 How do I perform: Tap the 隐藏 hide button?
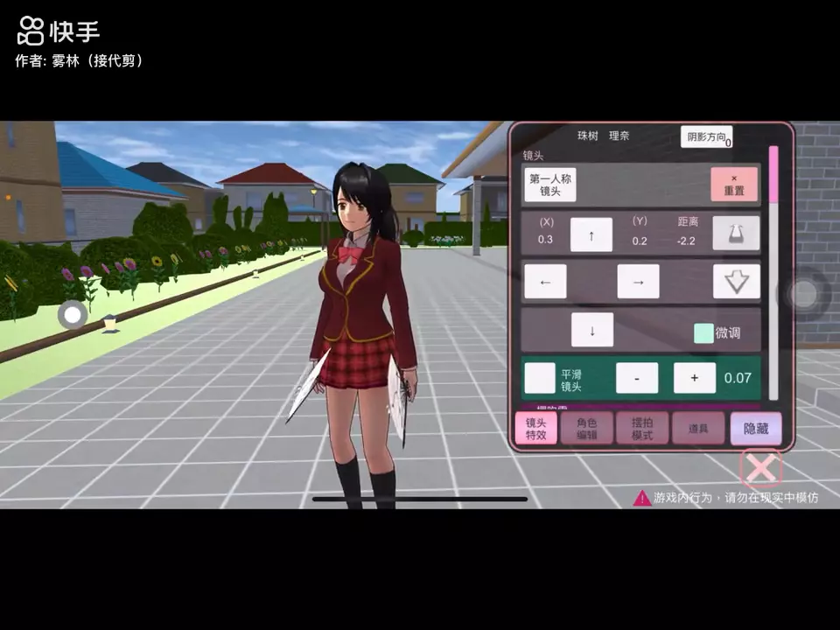click(x=756, y=429)
